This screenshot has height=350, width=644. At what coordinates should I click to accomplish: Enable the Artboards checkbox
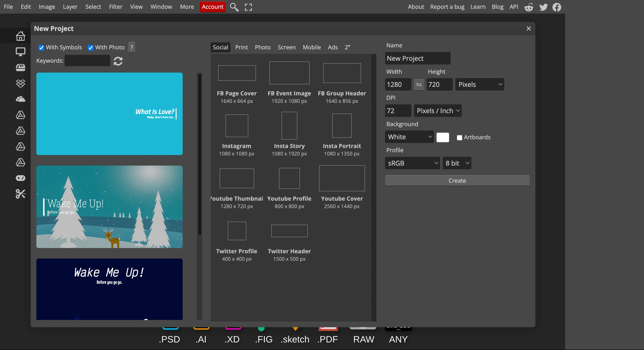(x=459, y=137)
